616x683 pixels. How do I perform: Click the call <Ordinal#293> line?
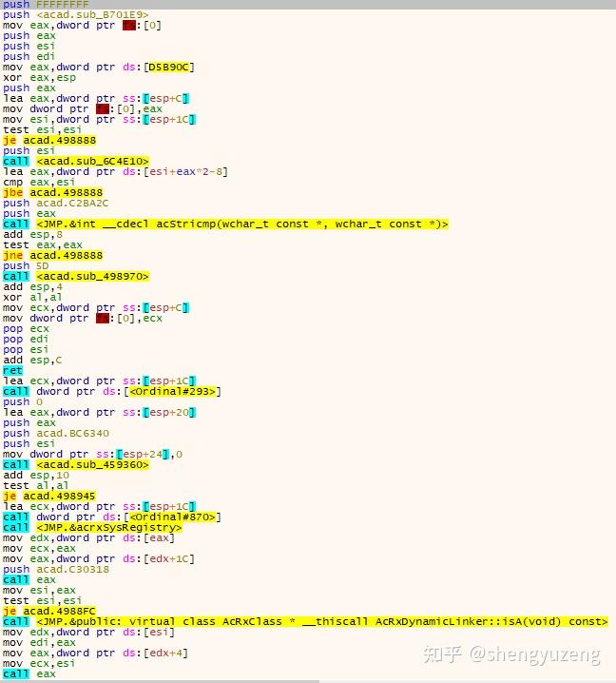[112, 391]
